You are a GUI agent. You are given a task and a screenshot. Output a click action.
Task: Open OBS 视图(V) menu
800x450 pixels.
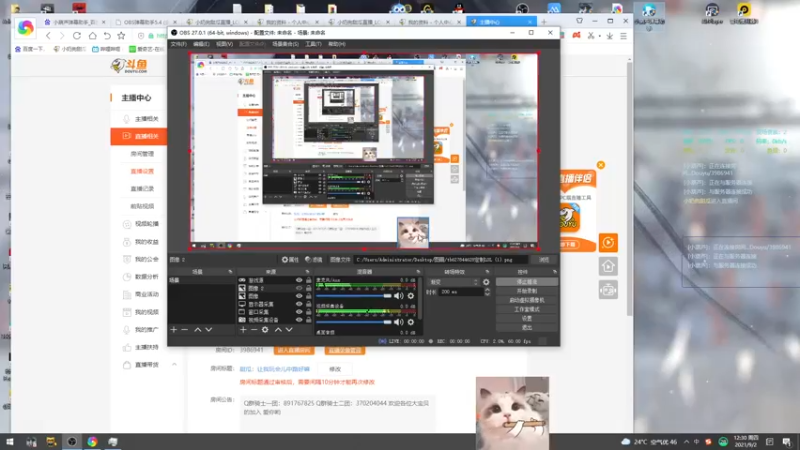coord(224,44)
